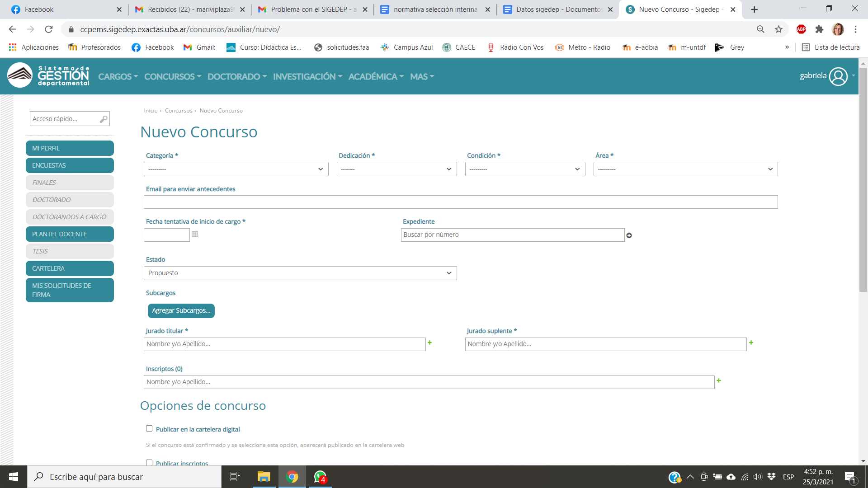Click the browser back arrow
This screenshot has height=488, width=868.
[x=12, y=29]
